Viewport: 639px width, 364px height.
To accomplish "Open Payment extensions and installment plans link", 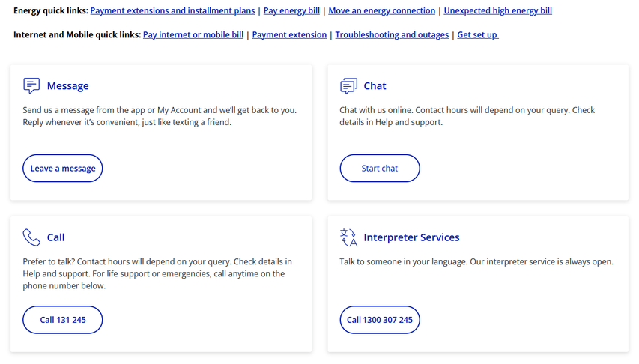I will (x=172, y=11).
